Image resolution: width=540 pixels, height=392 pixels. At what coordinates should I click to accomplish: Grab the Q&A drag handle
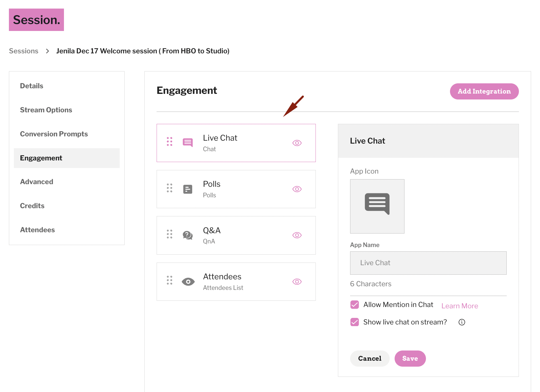(169, 234)
